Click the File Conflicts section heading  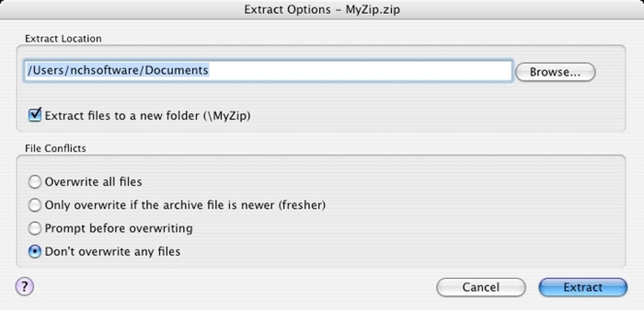pos(56,148)
